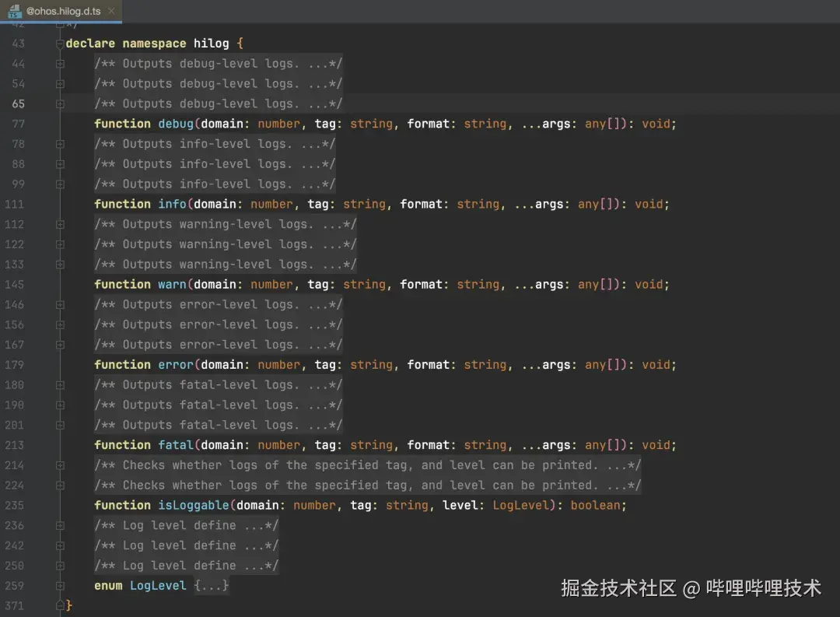
Task: Click line number 77 in the gutter
Action: (x=18, y=124)
